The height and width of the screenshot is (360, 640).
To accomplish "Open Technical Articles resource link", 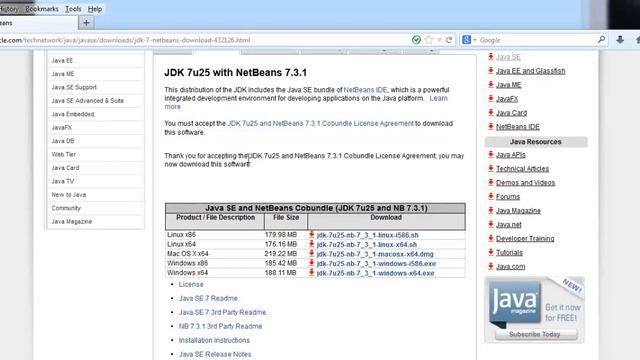I will point(522,169).
